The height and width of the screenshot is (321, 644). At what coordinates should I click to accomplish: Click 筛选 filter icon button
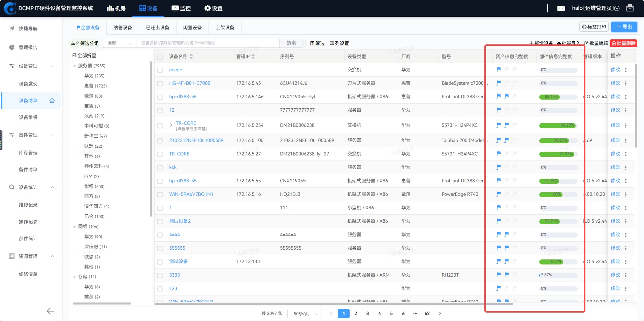tap(317, 43)
